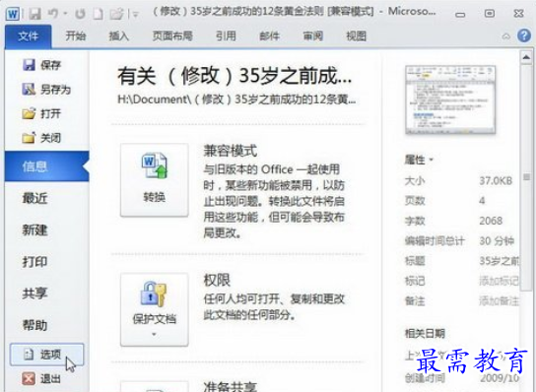Viewport: 536px width, 392px height.
Task: Click the 大小 value 37.0KB
Action: [496, 180]
